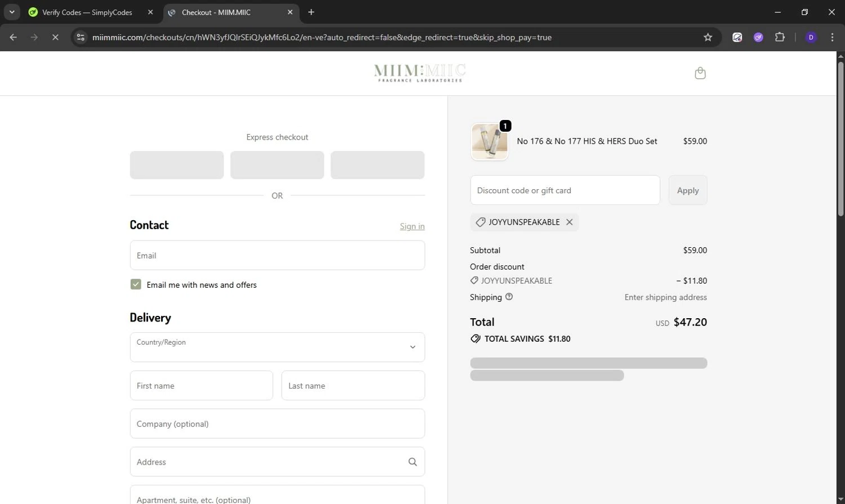Click the scrollbar down arrow
Viewport: 845px width, 504px height.
tap(840, 499)
